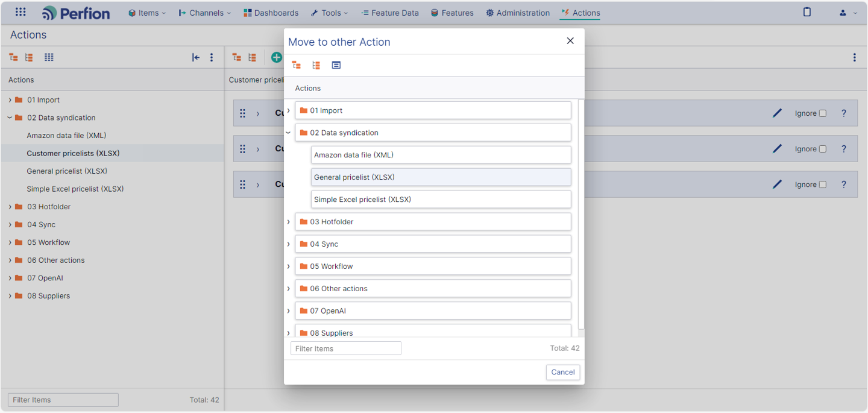Open help for bottom action step
This screenshot has width=868, height=413.
pyautogui.click(x=844, y=184)
